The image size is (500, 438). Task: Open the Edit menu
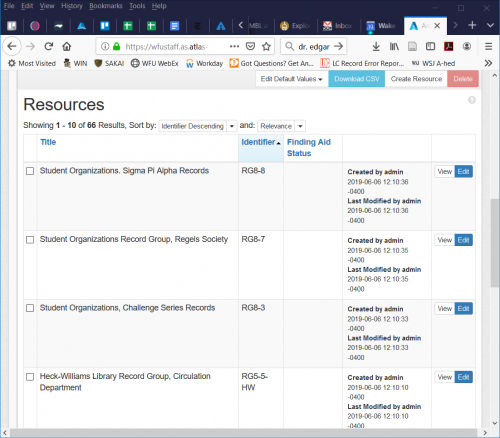pos(27,6)
